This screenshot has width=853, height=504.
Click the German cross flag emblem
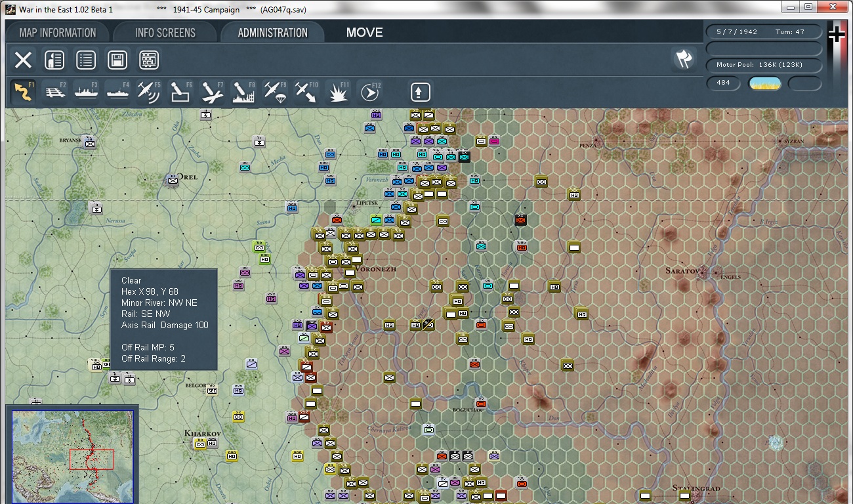tap(837, 34)
